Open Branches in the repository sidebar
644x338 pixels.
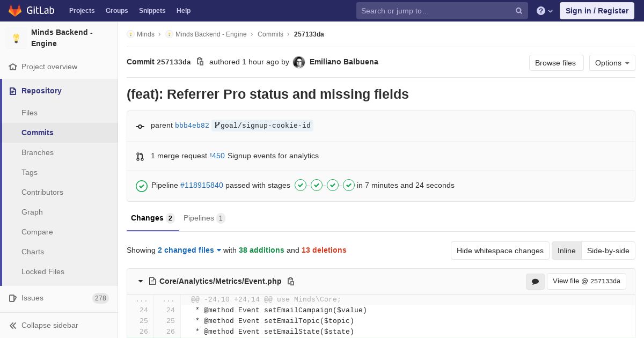[38, 152]
